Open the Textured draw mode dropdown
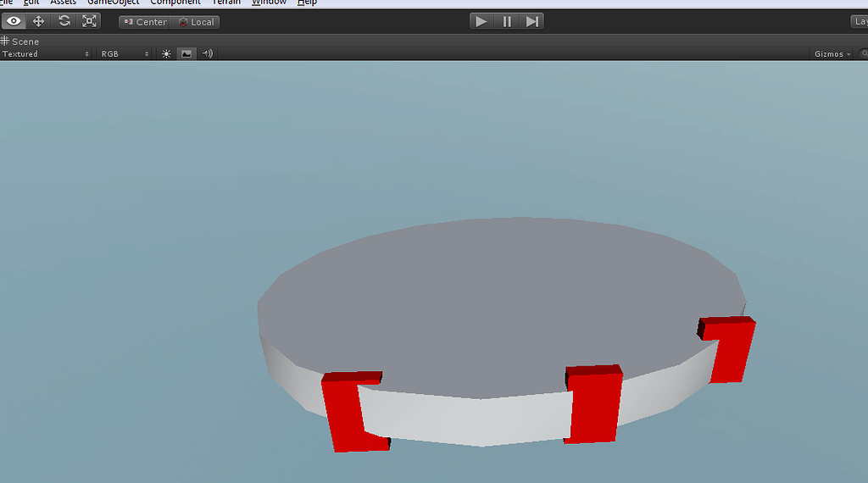Viewport: 868px width, 483px height. click(x=46, y=53)
